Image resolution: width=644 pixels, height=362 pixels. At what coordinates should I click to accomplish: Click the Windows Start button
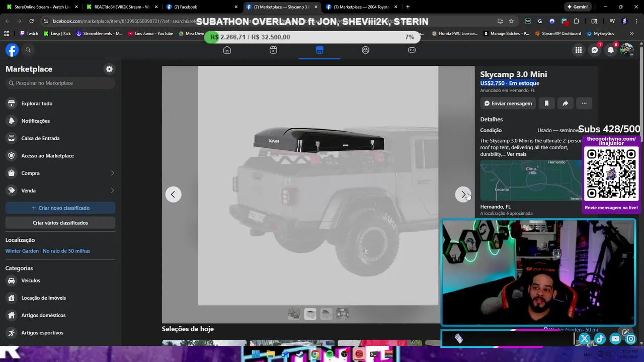coord(256,354)
